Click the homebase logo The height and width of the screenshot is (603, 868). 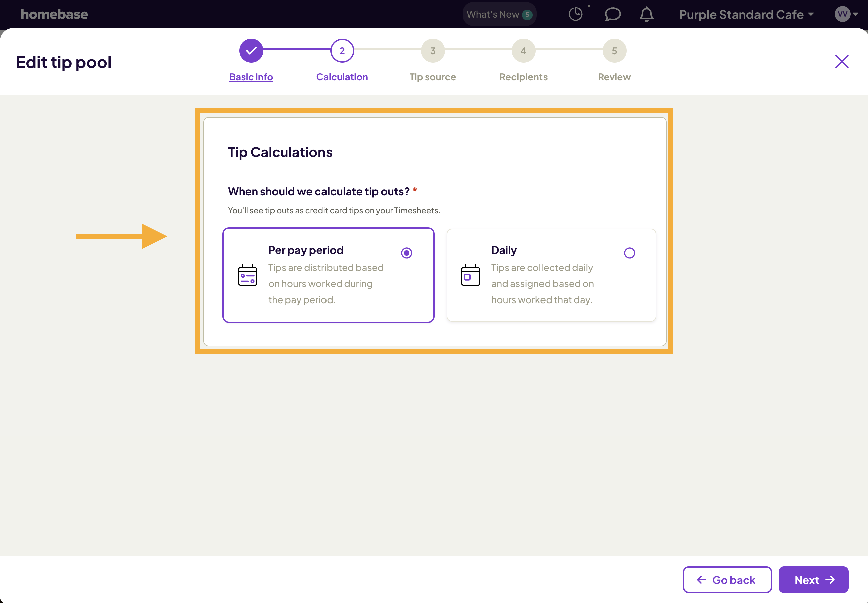(x=54, y=14)
